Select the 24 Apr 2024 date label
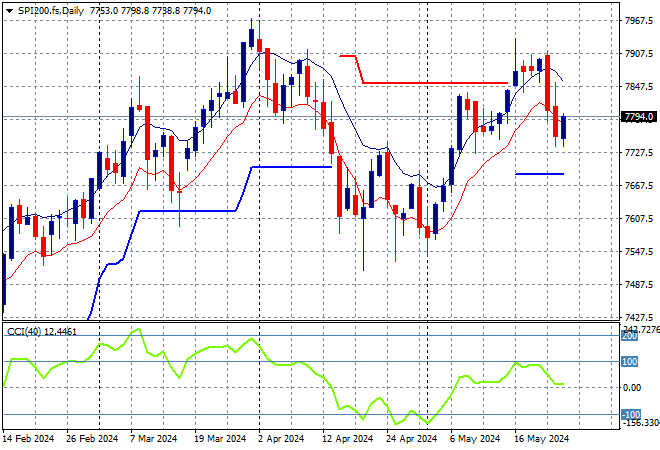660x450 pixels. tap(412, 438)
